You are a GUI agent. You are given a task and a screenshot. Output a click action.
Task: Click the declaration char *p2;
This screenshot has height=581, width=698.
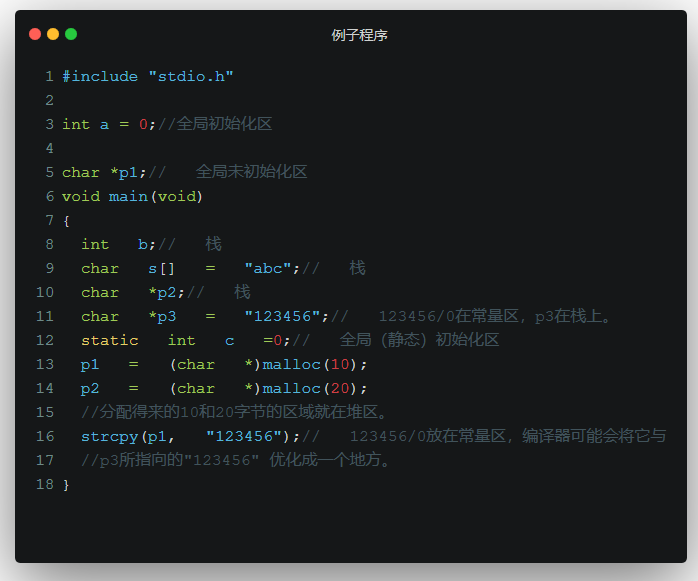(133, 293)
